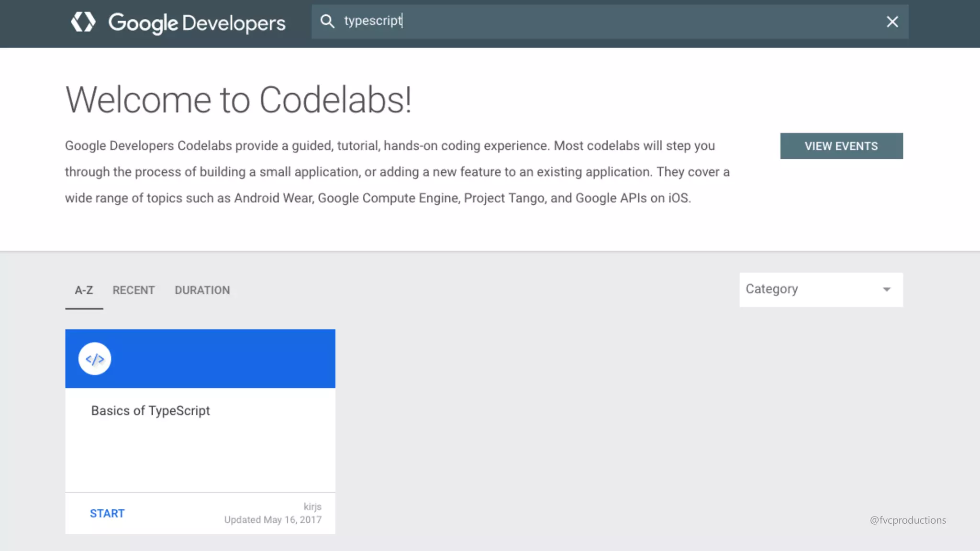
Task: Open the Category filter combo box
Action: pyautogui.click(x=813, y=289)
